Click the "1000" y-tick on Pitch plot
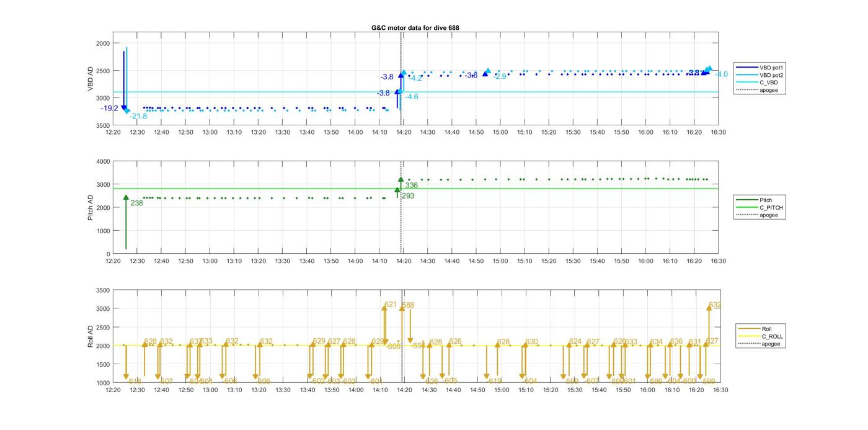Image resolution: width=868 pixels, height=430 pixels. tap(102, 231)
